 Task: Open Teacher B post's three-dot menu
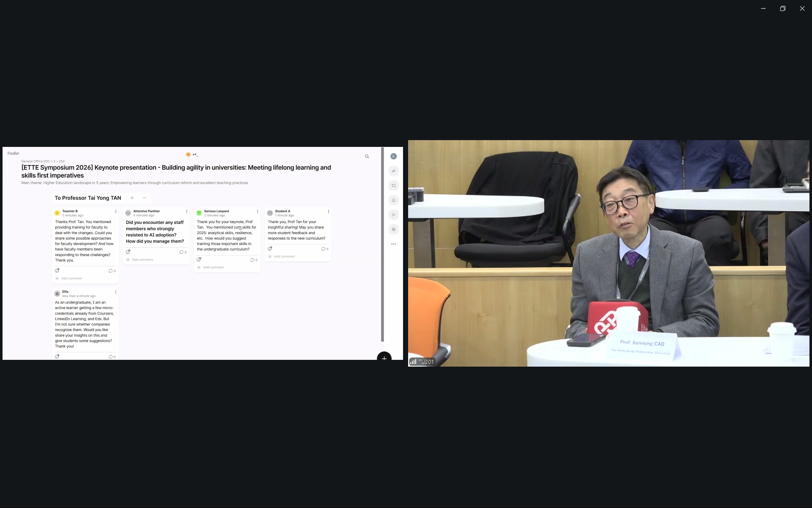[115, 211]
